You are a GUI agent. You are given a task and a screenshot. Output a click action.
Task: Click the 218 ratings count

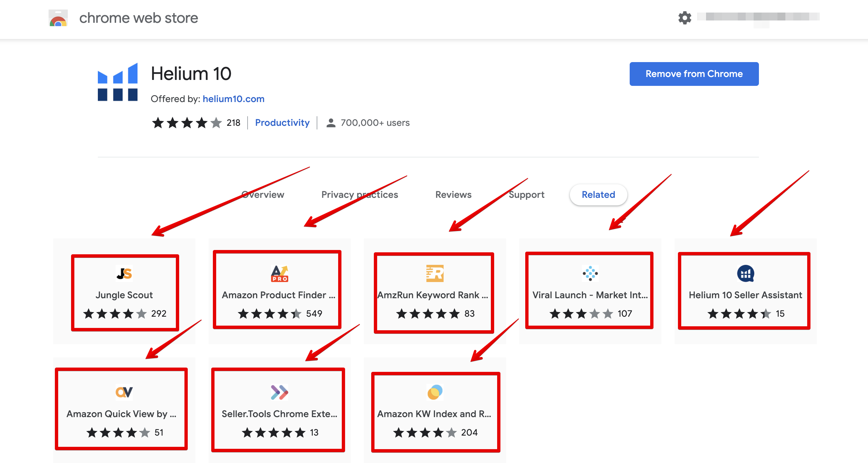(233, 123)
